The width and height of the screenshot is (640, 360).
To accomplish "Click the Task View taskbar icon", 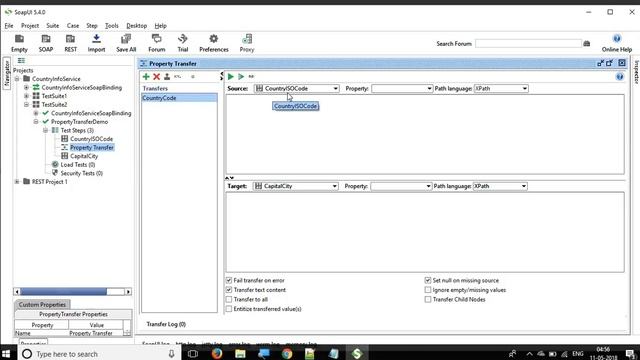I will pos(193,353).
